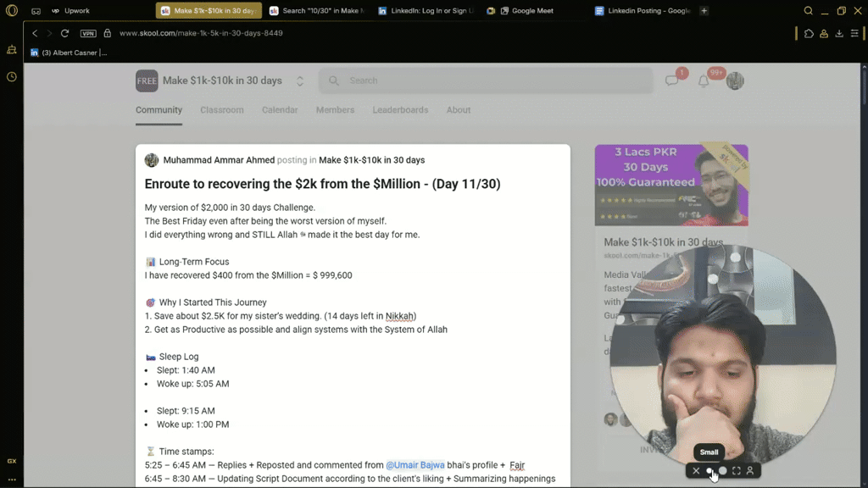This screenshot has width=868, height=488.
Task: Reload the current page
Action: (x=64, y=33)
